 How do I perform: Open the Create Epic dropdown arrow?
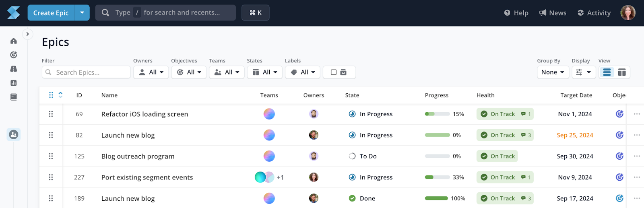82,13
